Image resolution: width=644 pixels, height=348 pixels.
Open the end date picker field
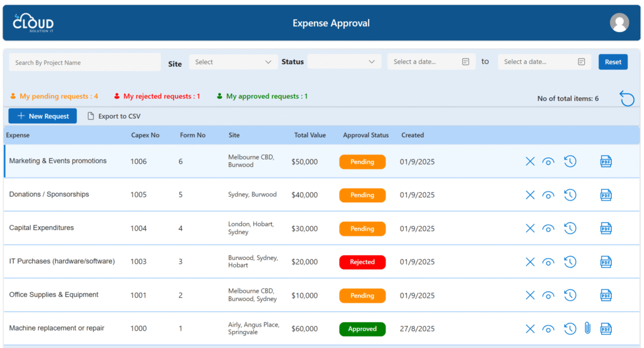tap(544, 62)
